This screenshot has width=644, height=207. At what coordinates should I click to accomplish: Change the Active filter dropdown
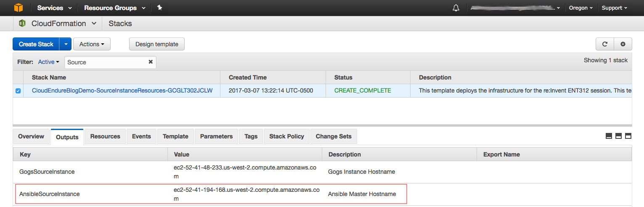click(48, 62)
